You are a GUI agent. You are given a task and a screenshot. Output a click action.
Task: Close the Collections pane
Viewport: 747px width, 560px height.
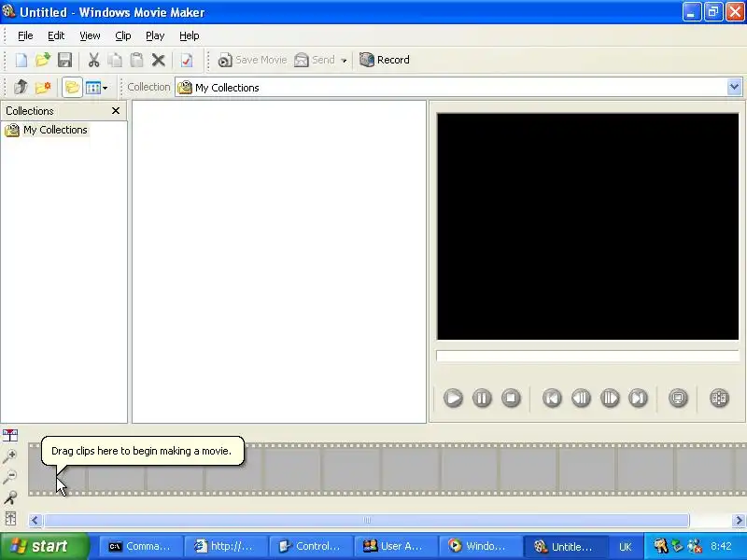tap(115, 110)
